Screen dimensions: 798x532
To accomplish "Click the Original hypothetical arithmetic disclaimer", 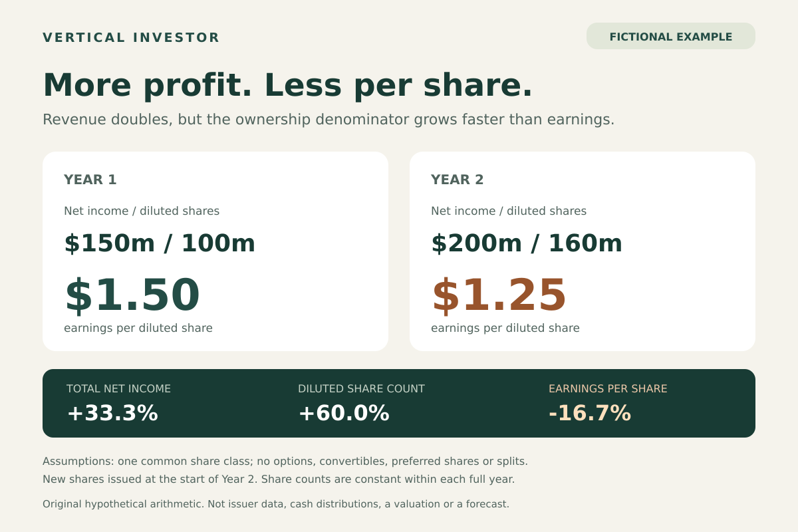I will (276, 504).
